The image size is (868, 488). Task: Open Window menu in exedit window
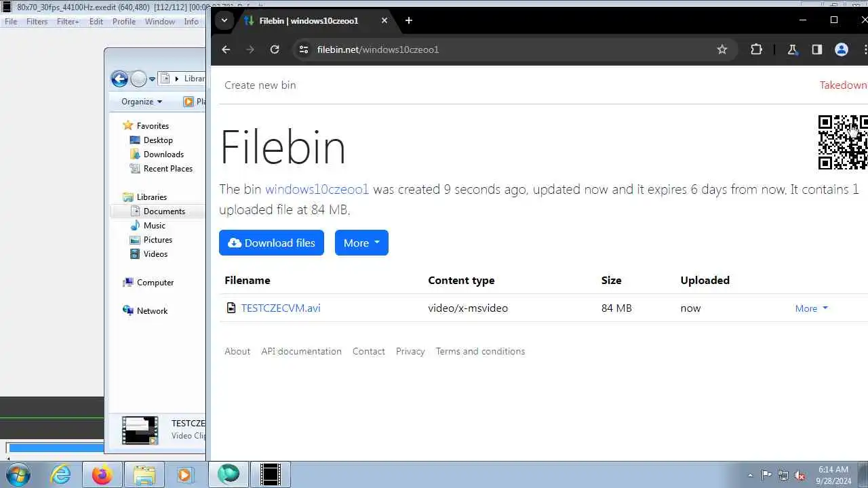(x=160, y=22)
